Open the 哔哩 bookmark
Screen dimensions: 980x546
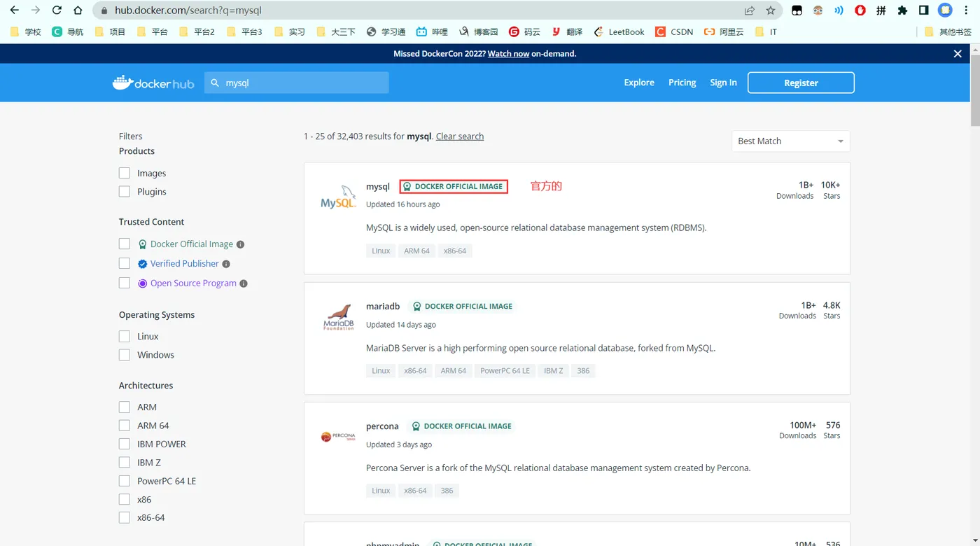click(x=432, y=31)
